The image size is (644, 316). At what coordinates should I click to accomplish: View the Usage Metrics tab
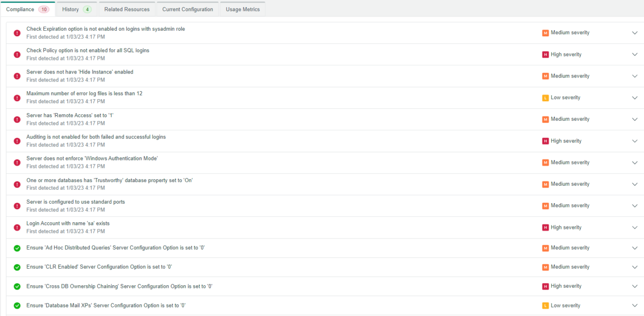[243, 9]
